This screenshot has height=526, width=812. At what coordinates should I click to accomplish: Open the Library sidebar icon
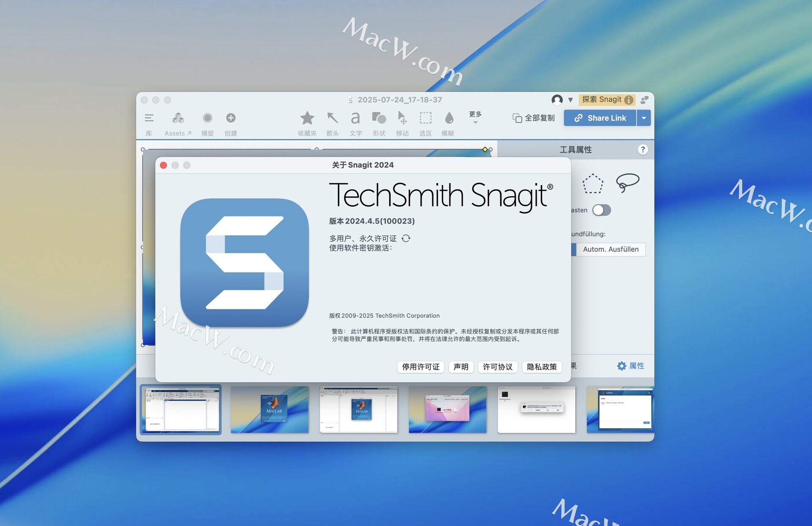pos(149,118)
